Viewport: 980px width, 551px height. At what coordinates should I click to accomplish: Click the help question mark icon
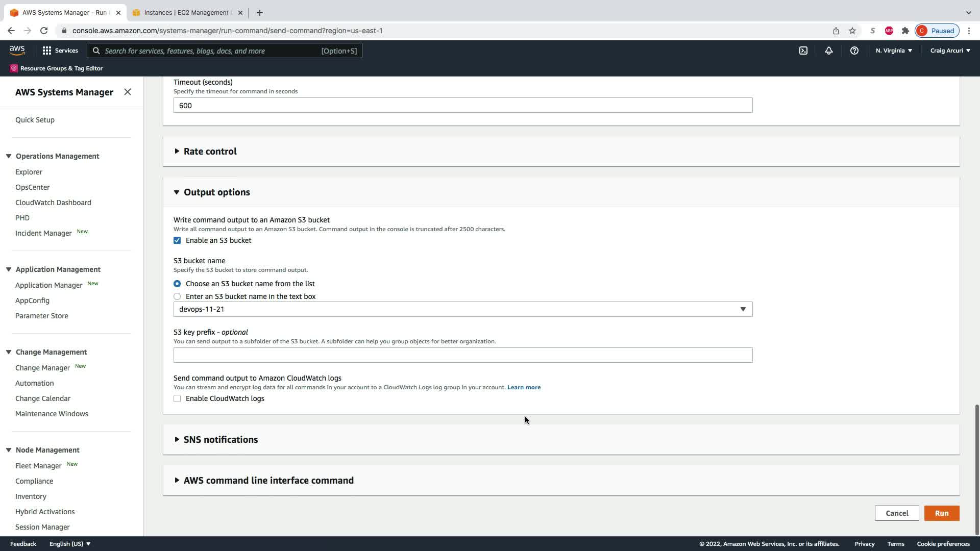click(x=854, y=51)
